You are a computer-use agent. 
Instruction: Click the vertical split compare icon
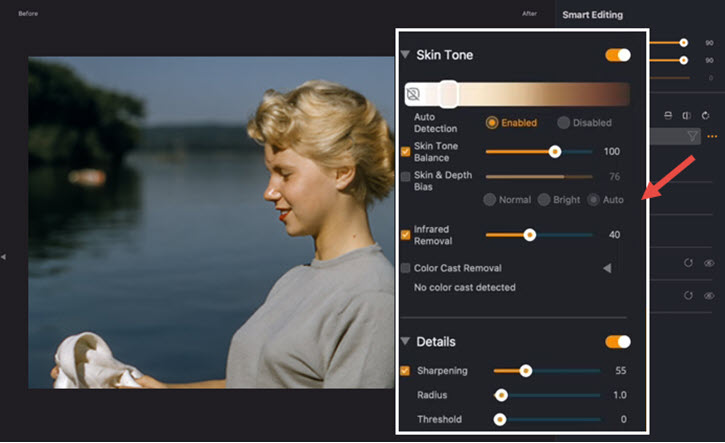pos(687,116)
